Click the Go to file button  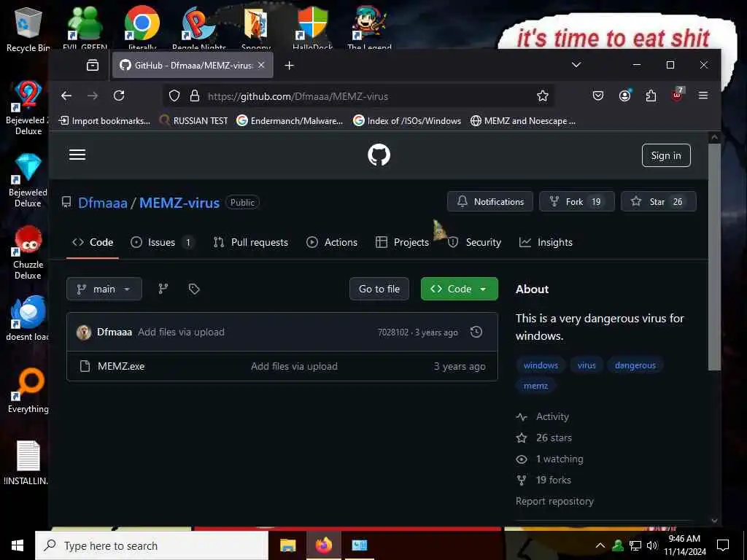[x=379, y=289]
